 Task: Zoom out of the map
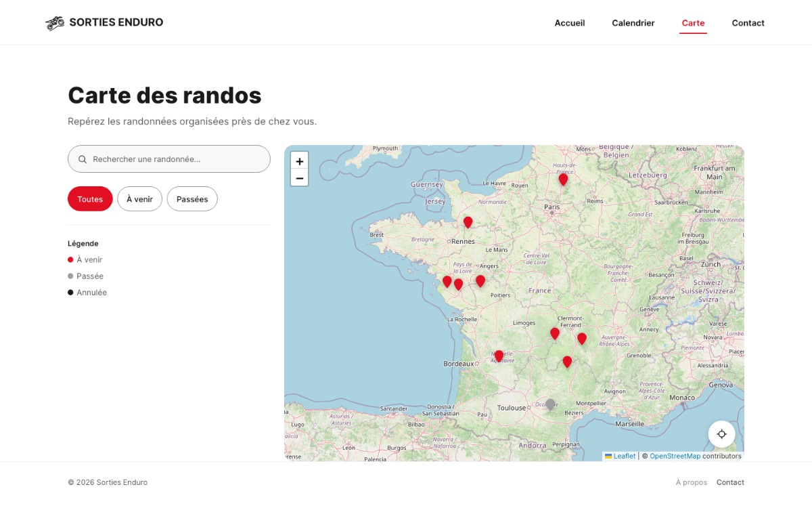[x=300, y=178]
